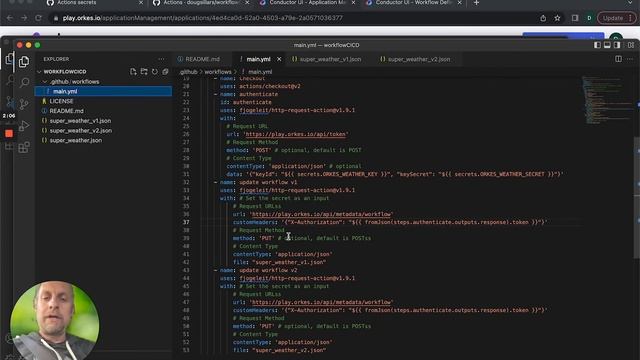Viewport: 640px width, 360px height.
Task: Click the editor minimap overview
Action: 606,100
